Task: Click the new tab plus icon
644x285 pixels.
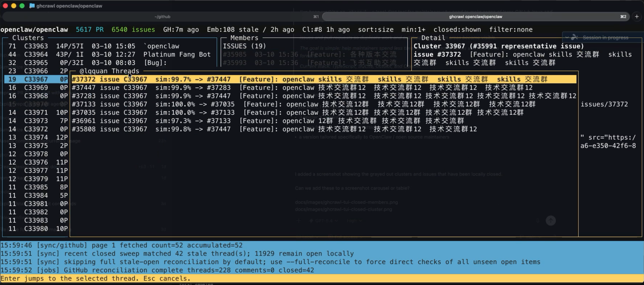Action: [637, 16]
